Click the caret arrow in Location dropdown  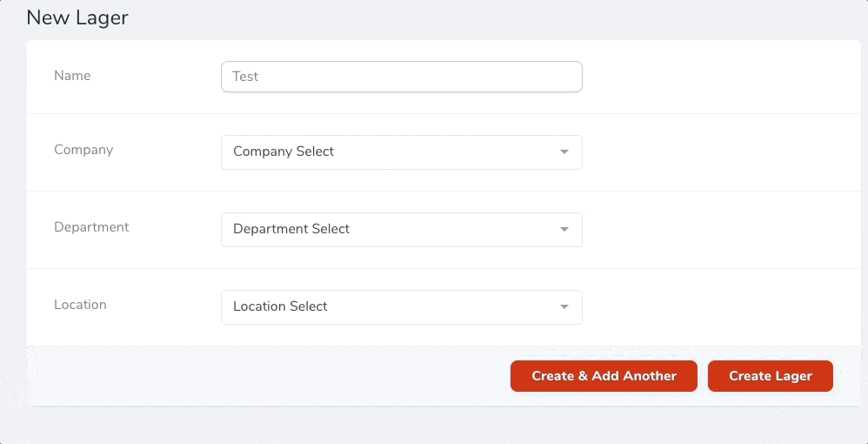564,307
